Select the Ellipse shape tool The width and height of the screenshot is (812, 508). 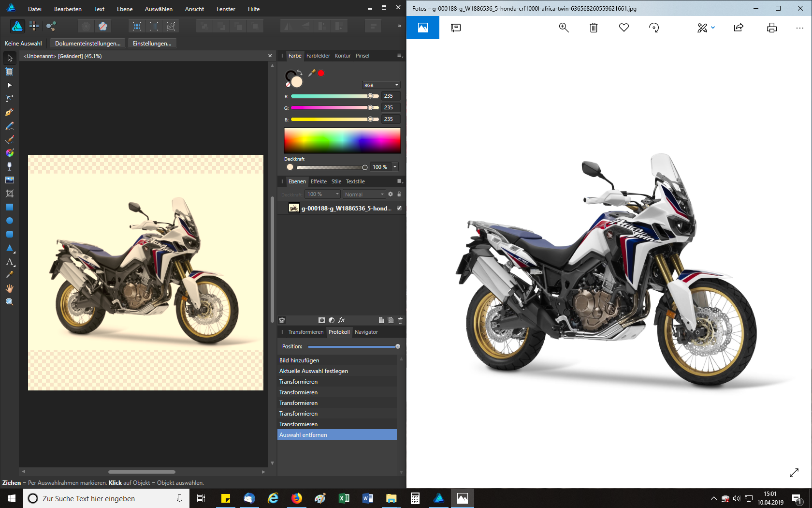[x=10, y=221]
